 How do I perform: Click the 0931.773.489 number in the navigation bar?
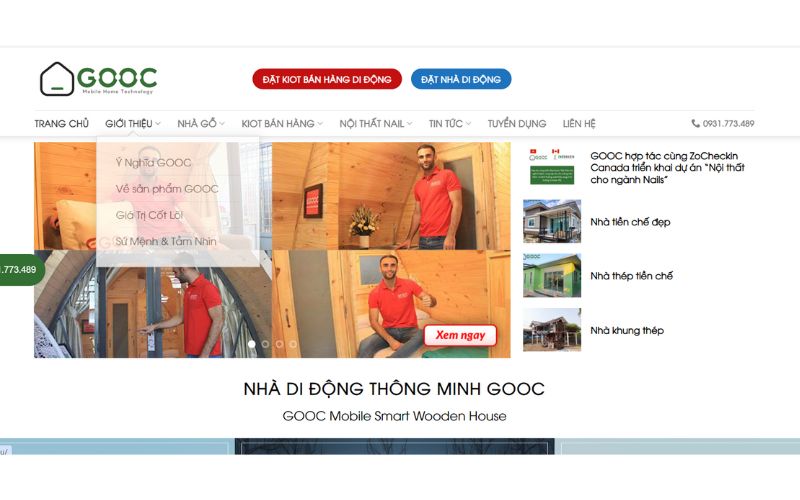pyautogui.click(x=728, y=123)
